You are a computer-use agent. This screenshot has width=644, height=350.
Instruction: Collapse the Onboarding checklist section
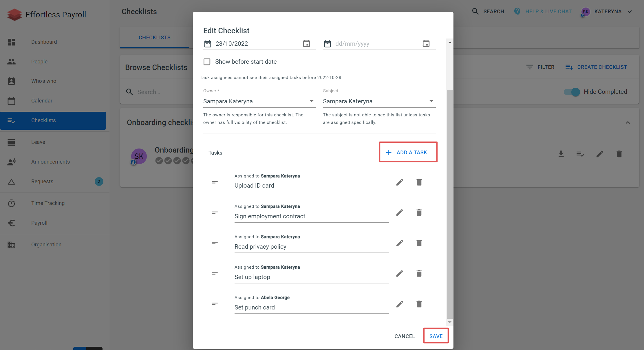pos(628,122)
